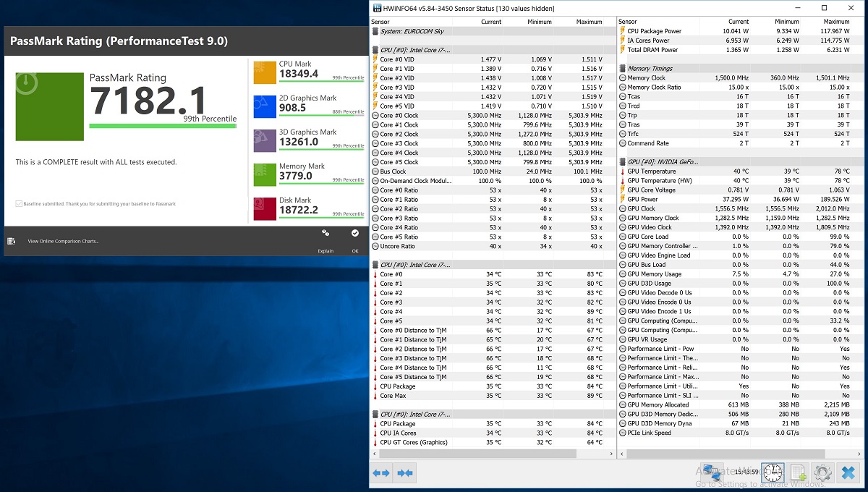
Task: Open the purple 3D Graphics Mark icon
Action: (265, 140)
